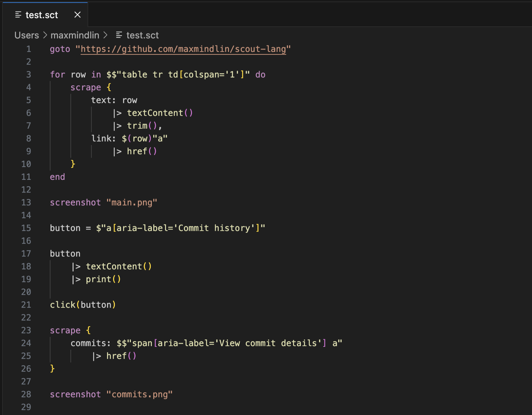Click line number 29 in gutter
Screen dimensions: 532x415
[26, 407]
